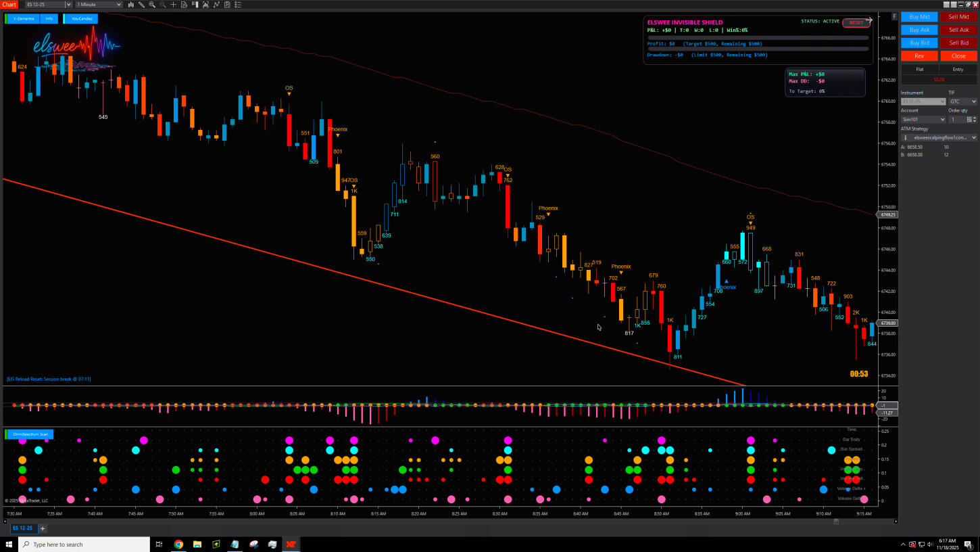Toggle the VoluCandlez indicator button

[x=81, y=19]
